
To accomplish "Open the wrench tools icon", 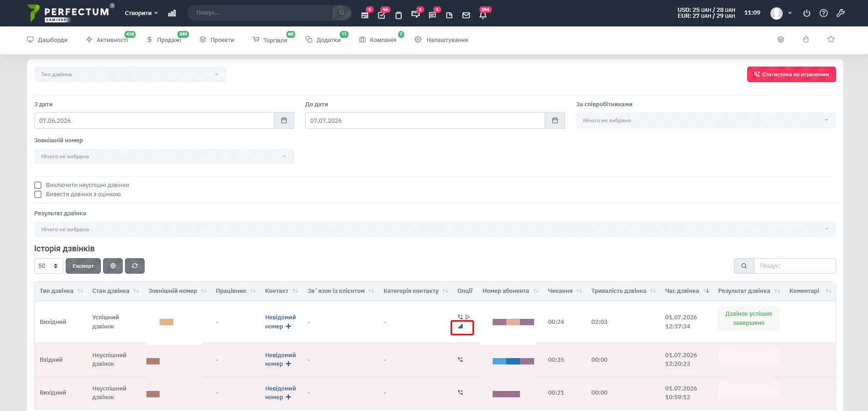I will click(x=841, y=13).
